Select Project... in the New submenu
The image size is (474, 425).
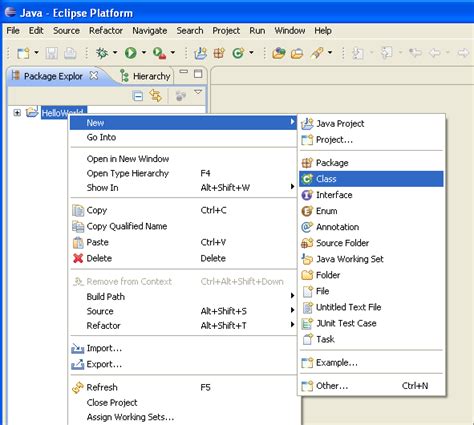(371, 140)
